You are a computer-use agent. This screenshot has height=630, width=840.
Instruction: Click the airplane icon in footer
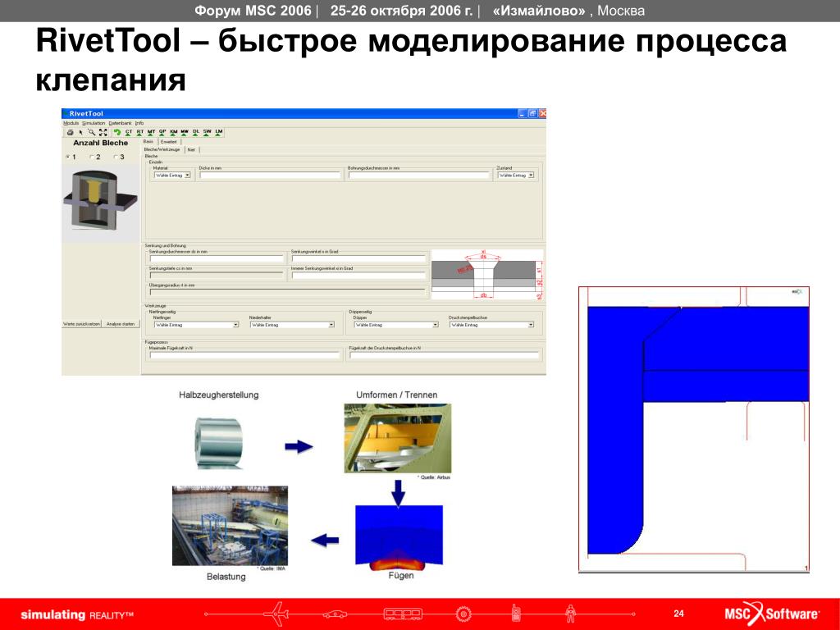pos(277,614)
